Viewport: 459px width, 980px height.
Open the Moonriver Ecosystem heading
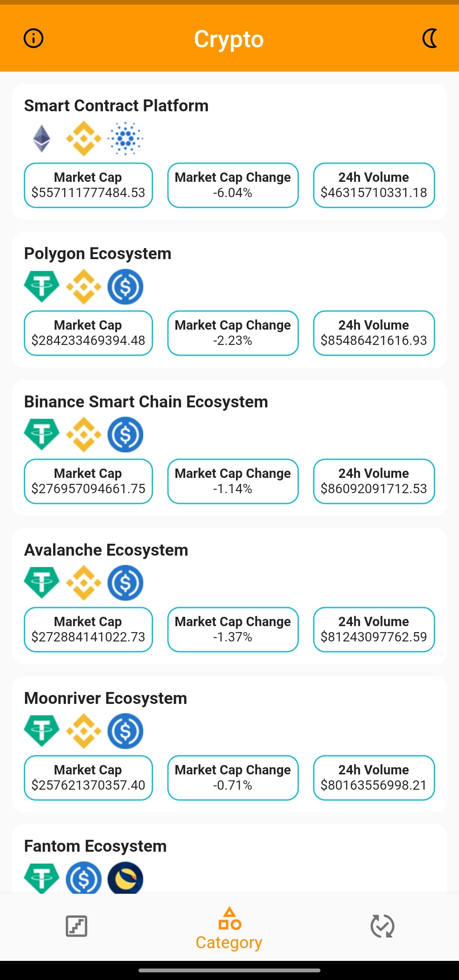pyautogui.click(x=105, y=698)
